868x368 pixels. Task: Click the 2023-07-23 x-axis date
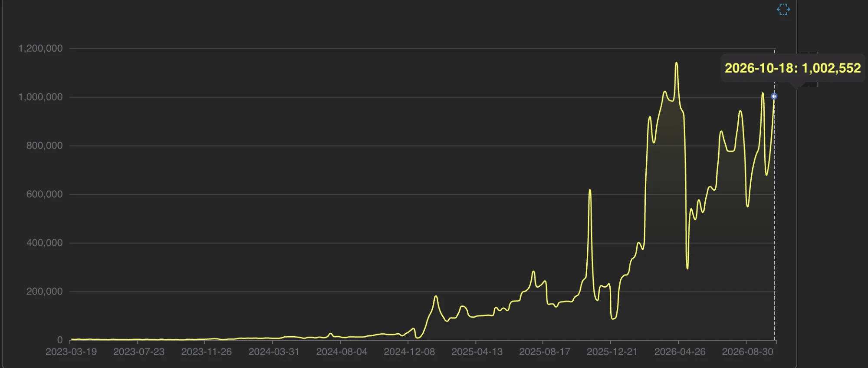[139, 352]
